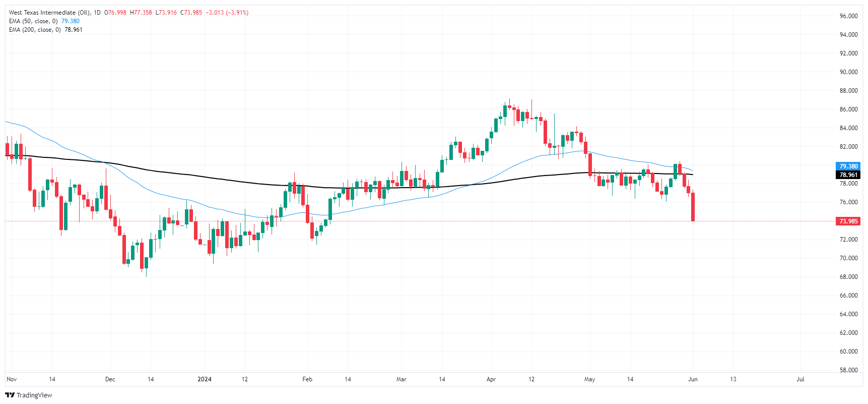
Task: Click the Jun label on time axis
Action: pos(693,379)
